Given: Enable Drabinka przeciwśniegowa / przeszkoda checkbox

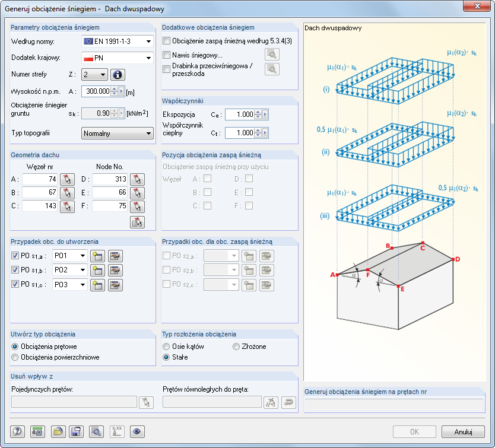Looking at the screenshot, I should point(166,69).
